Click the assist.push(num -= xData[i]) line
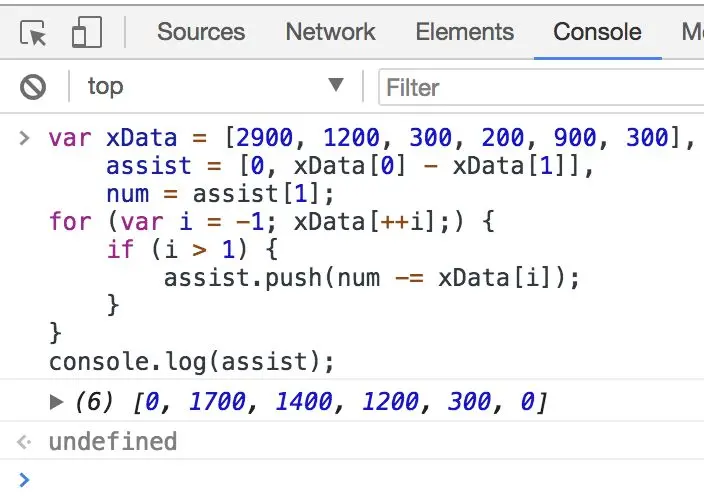 [x=372, y=277]
